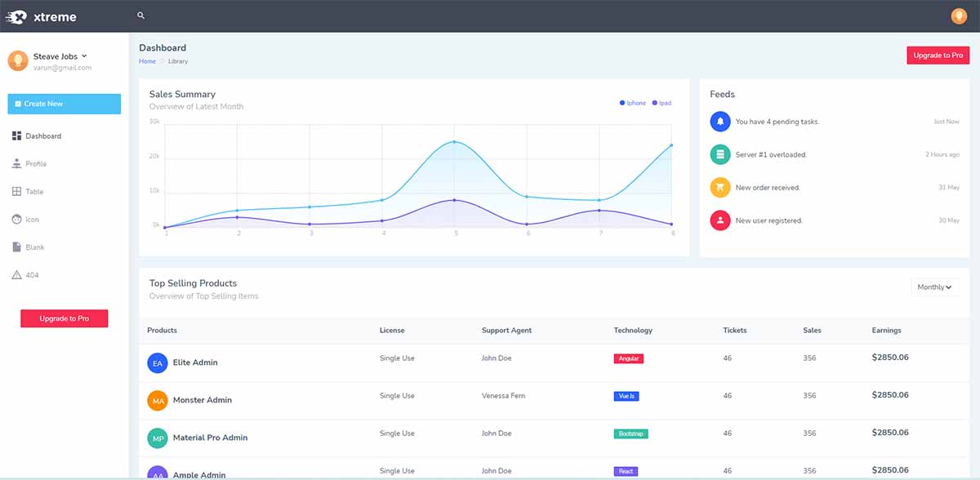980x480 pixels.
Task: Click the 'Server #1 overloaded.' feed
Action: [x=771, y=154]
